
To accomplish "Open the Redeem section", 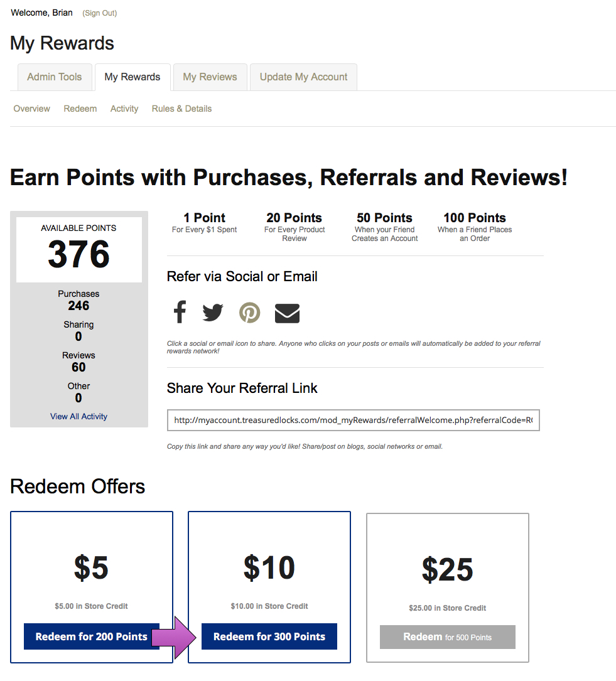I will [80, 109].
